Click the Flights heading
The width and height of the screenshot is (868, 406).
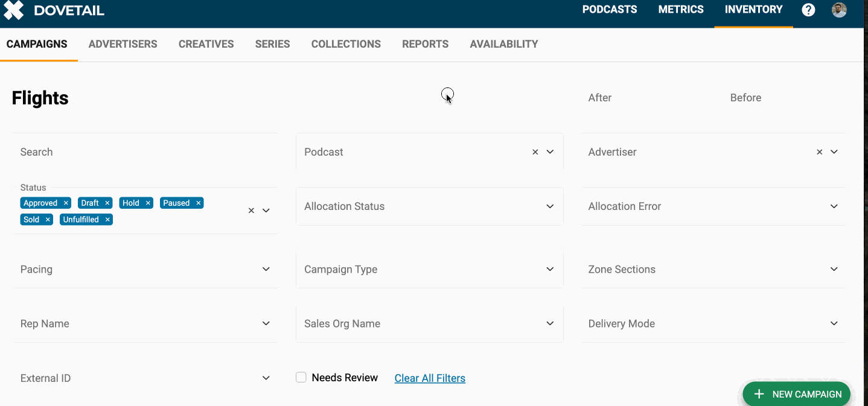(40, 98)
